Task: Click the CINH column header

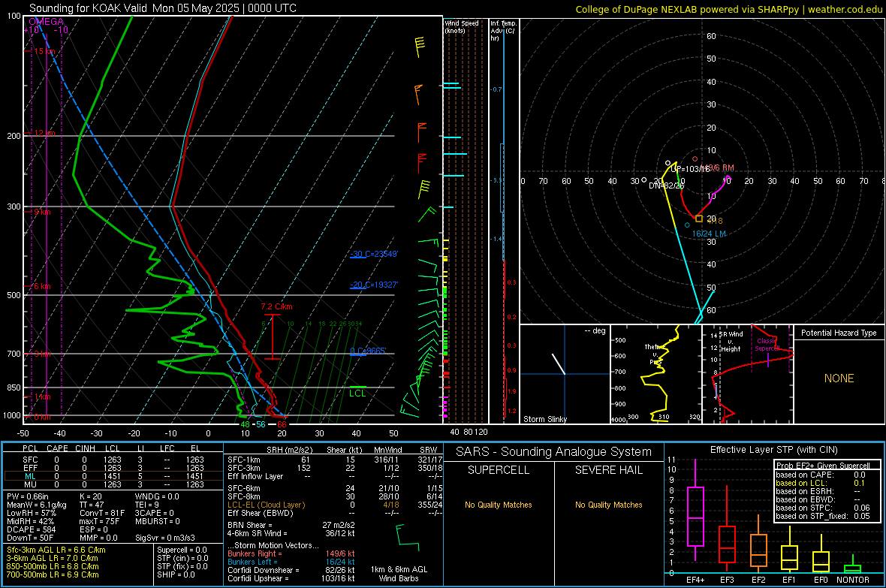Action: click(86, 448)
